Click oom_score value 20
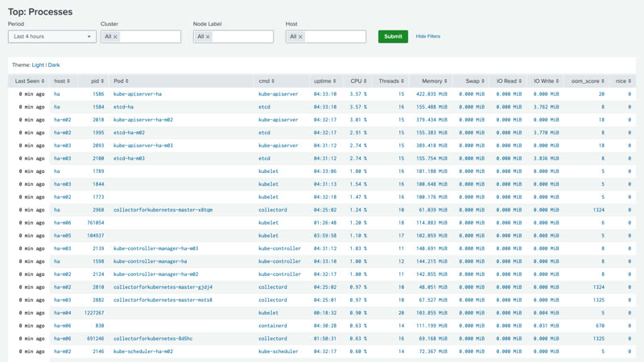This screenshot has width=644, height=362. [x=601, y=94]
